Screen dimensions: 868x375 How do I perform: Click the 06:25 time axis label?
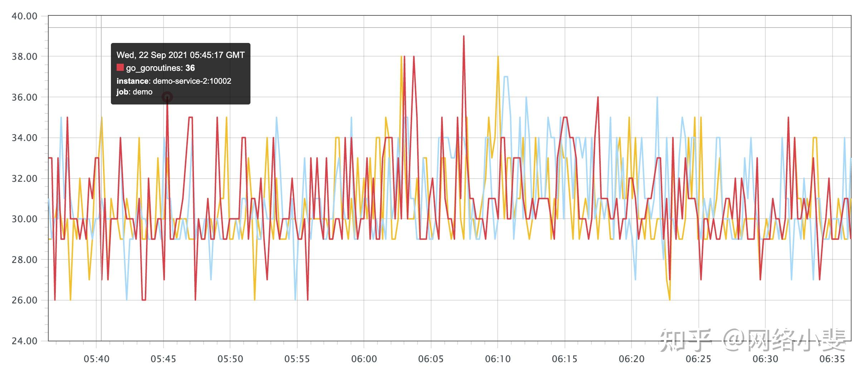point(698,359)
